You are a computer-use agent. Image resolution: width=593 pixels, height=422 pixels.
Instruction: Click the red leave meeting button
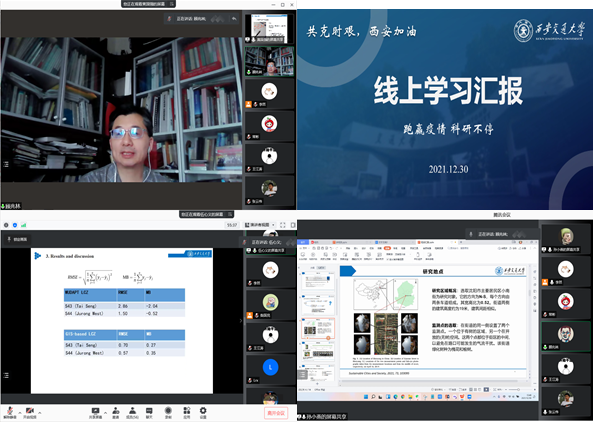click(276, 413)
